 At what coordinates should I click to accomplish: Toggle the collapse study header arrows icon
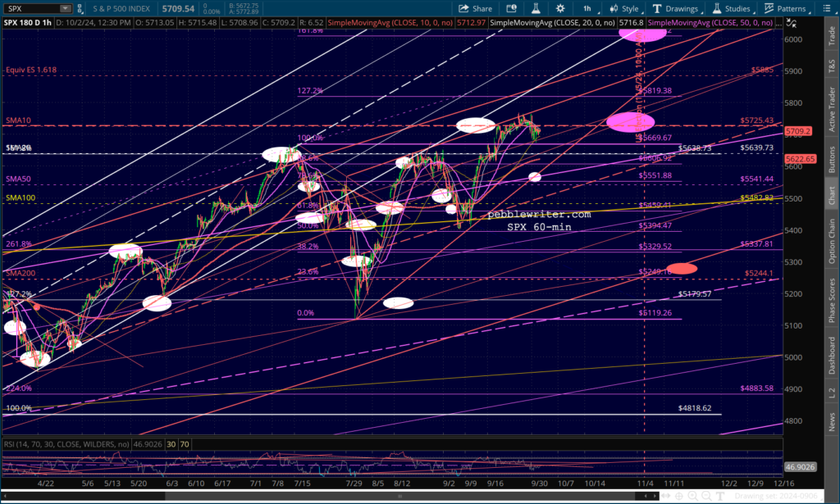click(792, 23)
